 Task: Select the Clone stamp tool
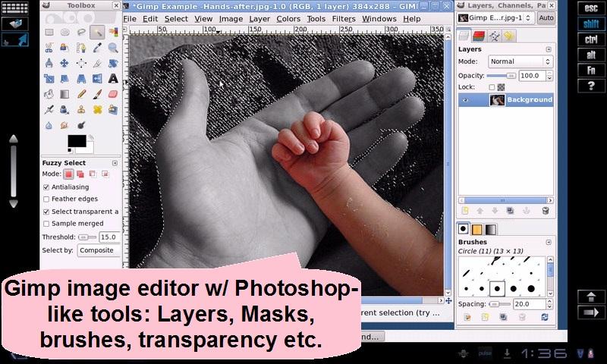tap(81, 109)
